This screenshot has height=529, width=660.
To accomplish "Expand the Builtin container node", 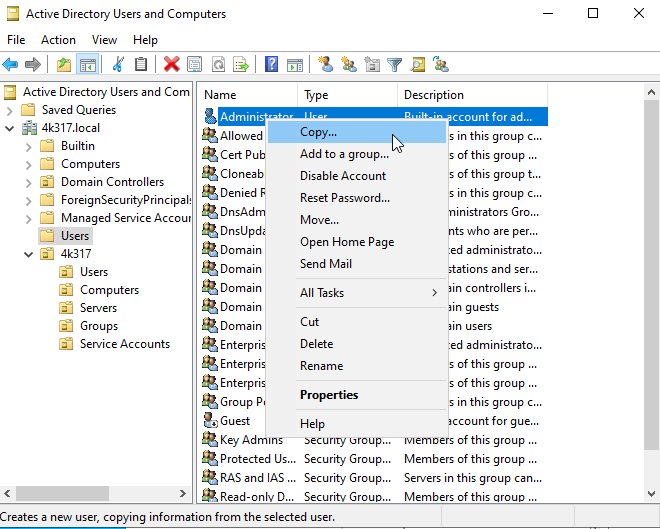I will (29, 146).
